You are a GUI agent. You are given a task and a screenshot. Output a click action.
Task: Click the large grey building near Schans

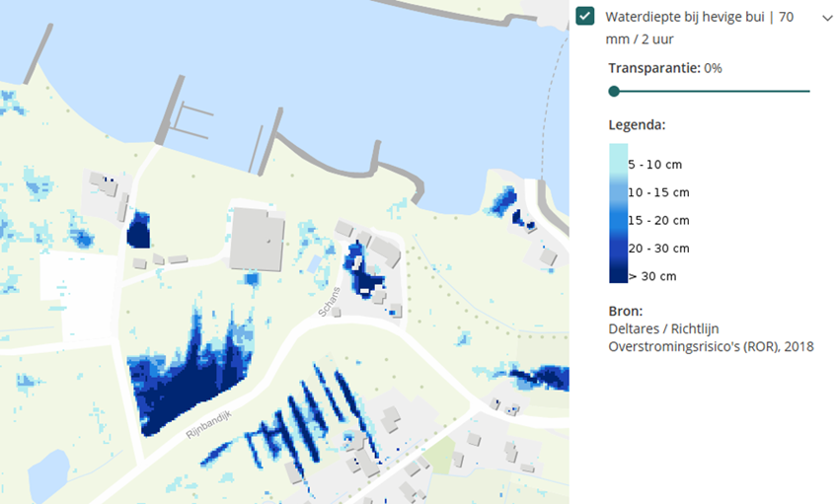click(257, 237)
